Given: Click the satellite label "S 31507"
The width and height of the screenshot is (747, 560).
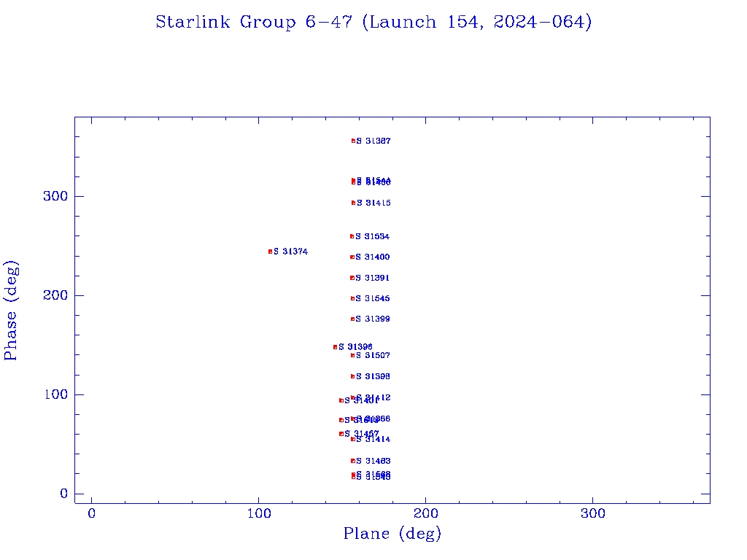Looking at the screenshot, I should pyautogui.click(x=373, y=355).
